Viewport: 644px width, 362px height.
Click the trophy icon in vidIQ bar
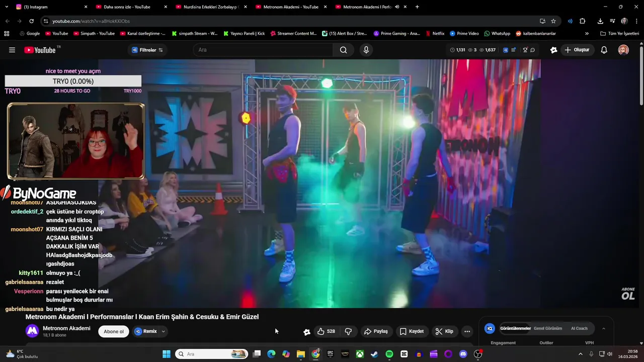coord(525,50)
